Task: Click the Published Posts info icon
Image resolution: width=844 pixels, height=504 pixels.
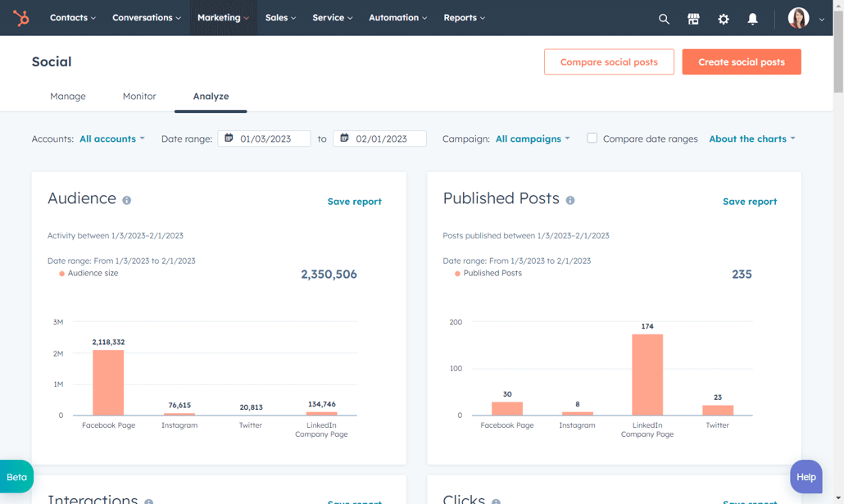Action: (x=570, y=200)
